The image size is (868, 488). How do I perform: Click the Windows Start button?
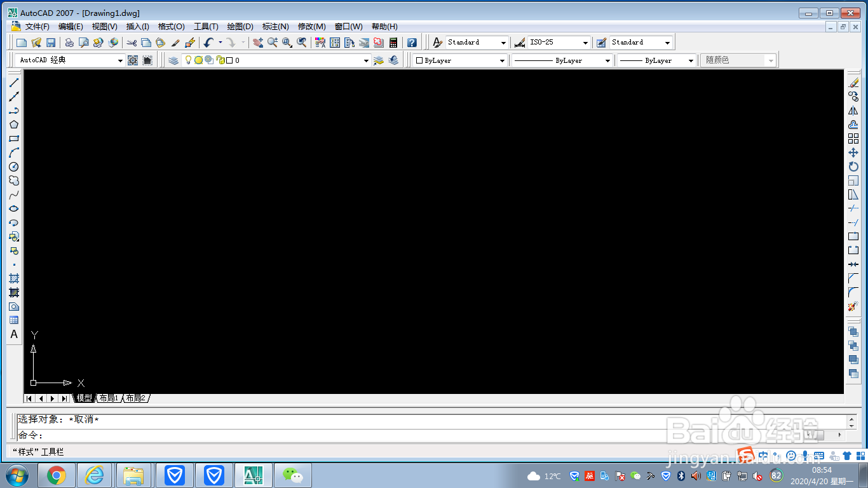click(x=17, y=475)
